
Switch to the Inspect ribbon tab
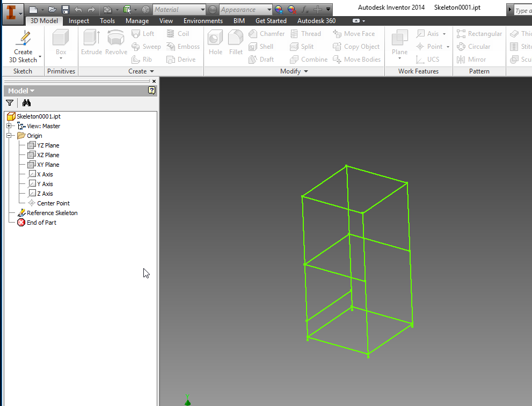click(x=78, y=20)
